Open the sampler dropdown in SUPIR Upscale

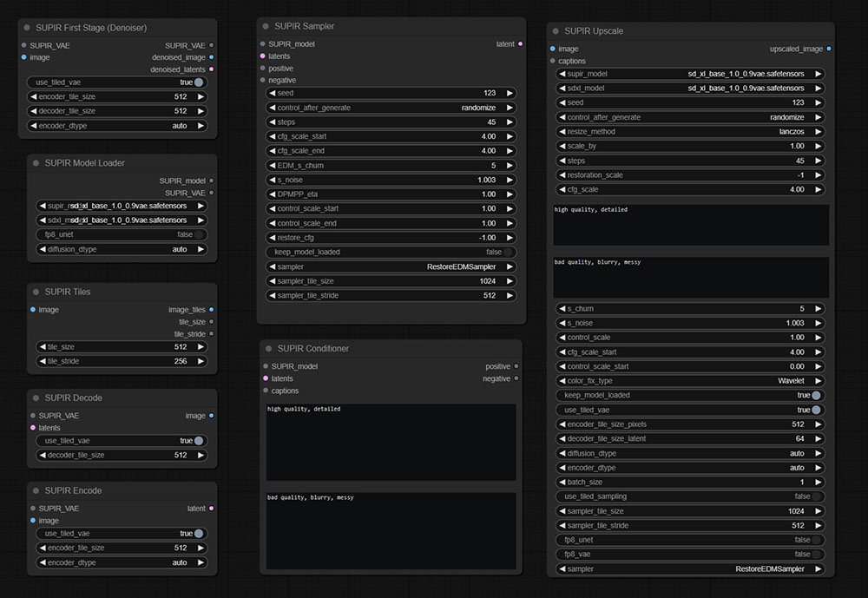click(690, 568)
